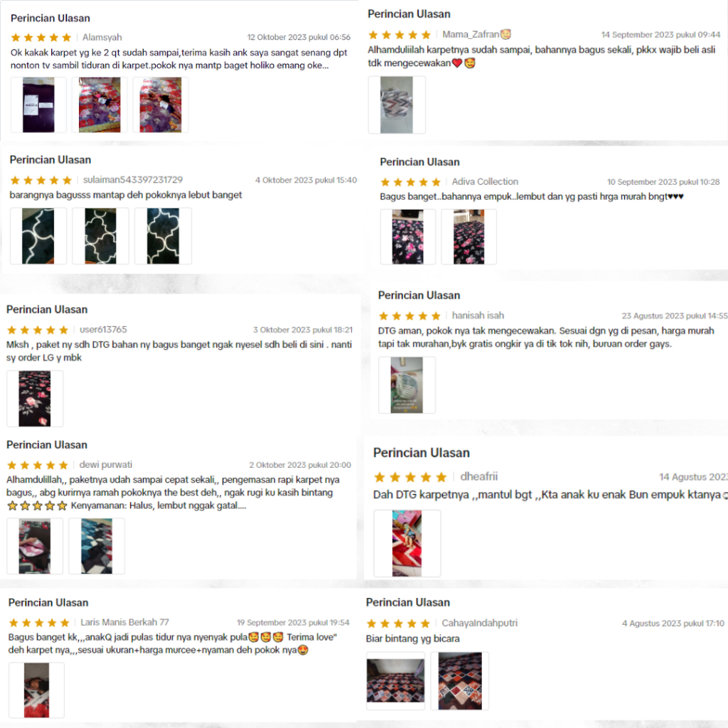
Task: Click the star rating beside Adiva Collection
Action: point(410,182)
